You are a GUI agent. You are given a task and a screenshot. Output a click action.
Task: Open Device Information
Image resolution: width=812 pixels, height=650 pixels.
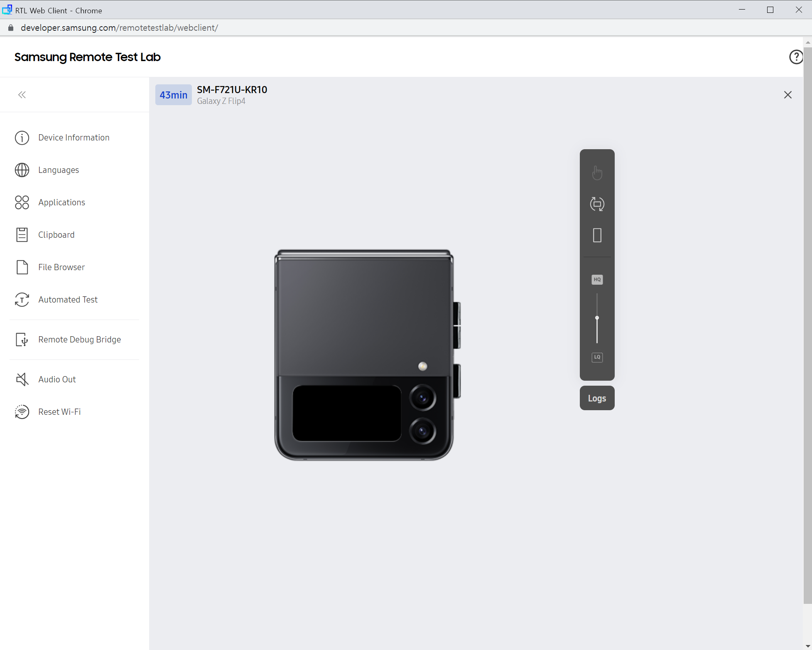[74, 138]
